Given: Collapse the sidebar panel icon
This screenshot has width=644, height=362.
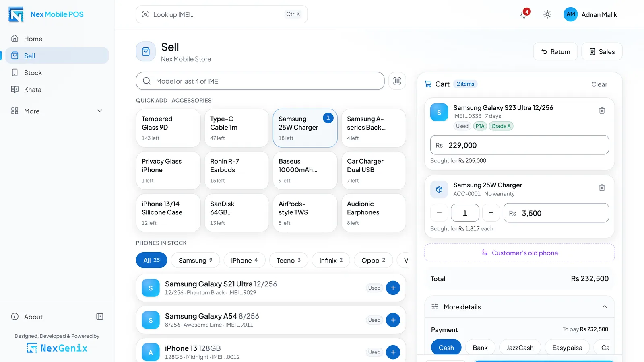Looking at the screenshot, I should [100, 317].
